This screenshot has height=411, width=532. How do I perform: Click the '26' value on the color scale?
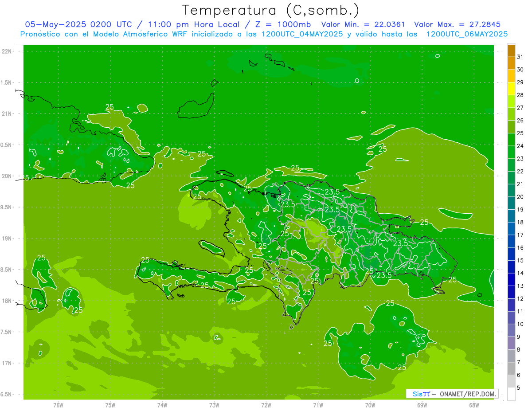coord(520,121)
